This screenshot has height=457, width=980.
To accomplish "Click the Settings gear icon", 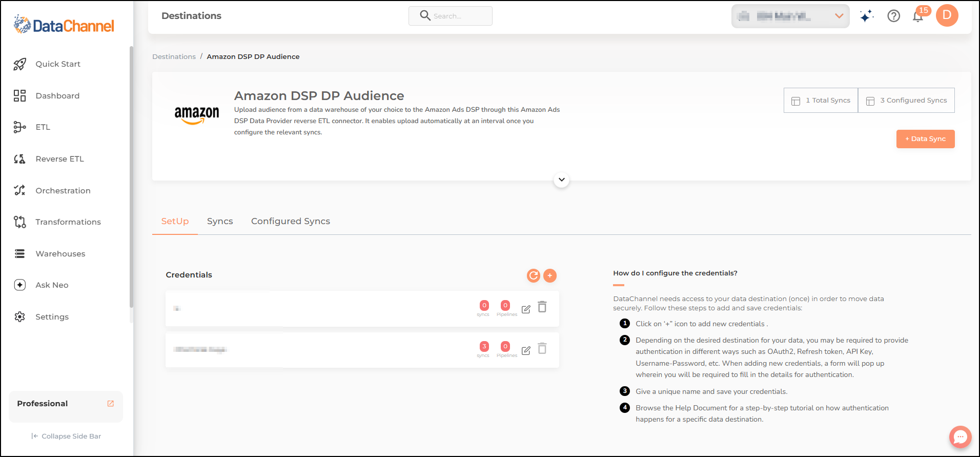I will pos(19,317).
